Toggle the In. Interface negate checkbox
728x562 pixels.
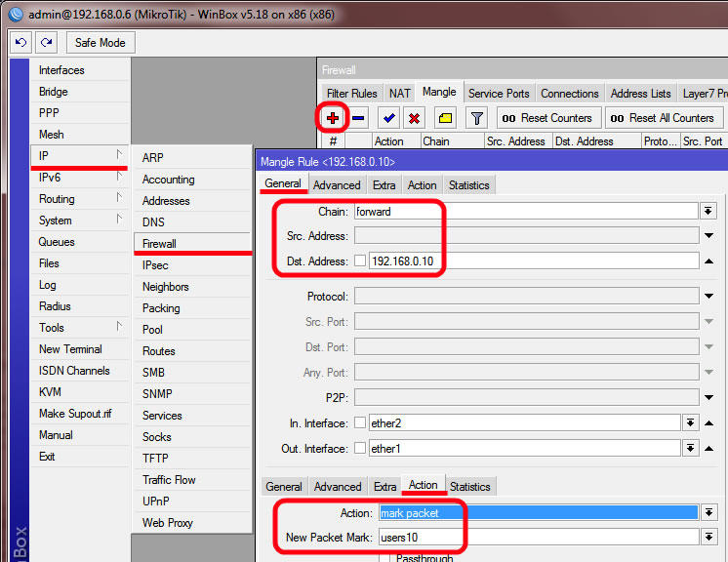[360, 422]
